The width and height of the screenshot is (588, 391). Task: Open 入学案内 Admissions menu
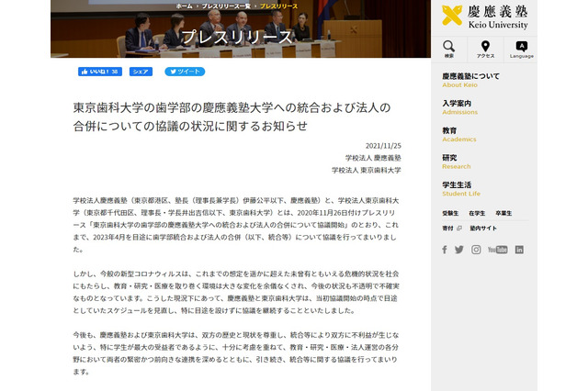pos(459,107)
